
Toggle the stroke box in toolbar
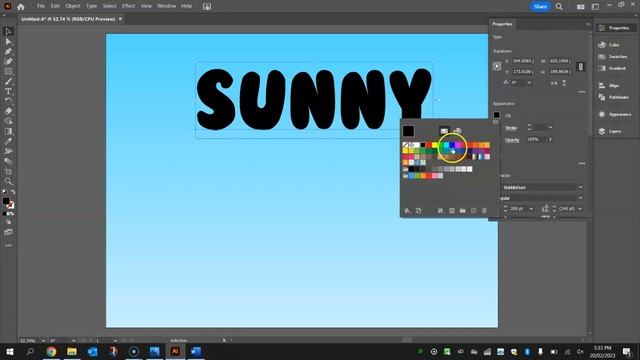(10, 205)
